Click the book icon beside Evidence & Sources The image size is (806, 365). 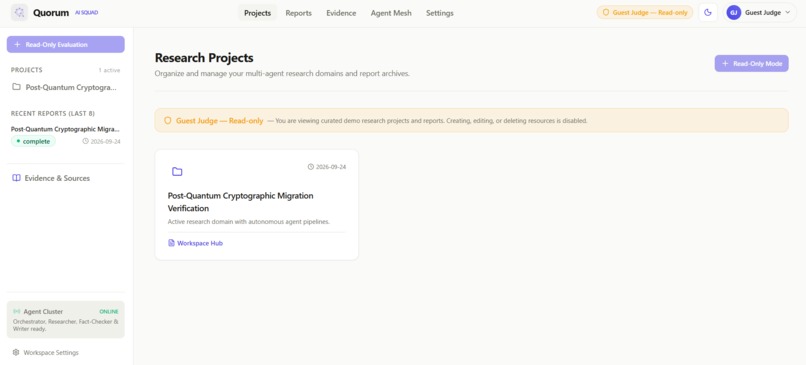click(x=16, y=178)
